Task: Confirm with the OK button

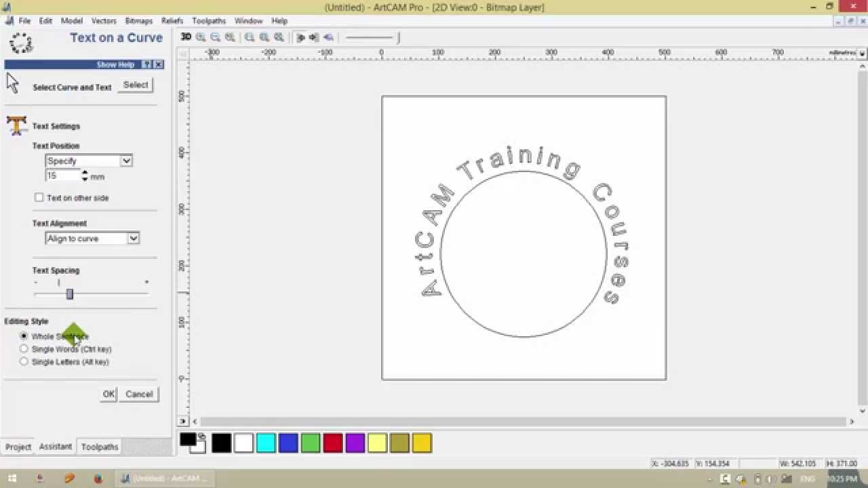Action: pyautogui.click(x=108, y=394)
